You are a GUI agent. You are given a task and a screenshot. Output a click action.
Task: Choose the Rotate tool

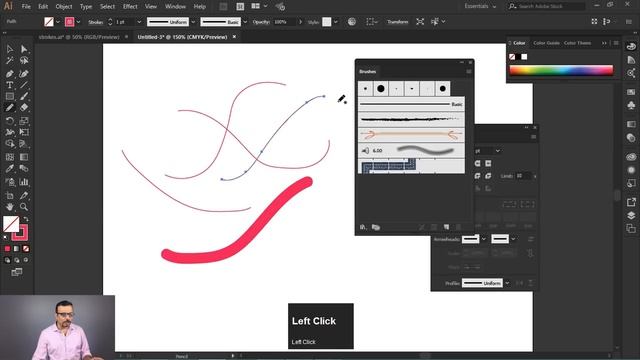(x=10, y=121)
